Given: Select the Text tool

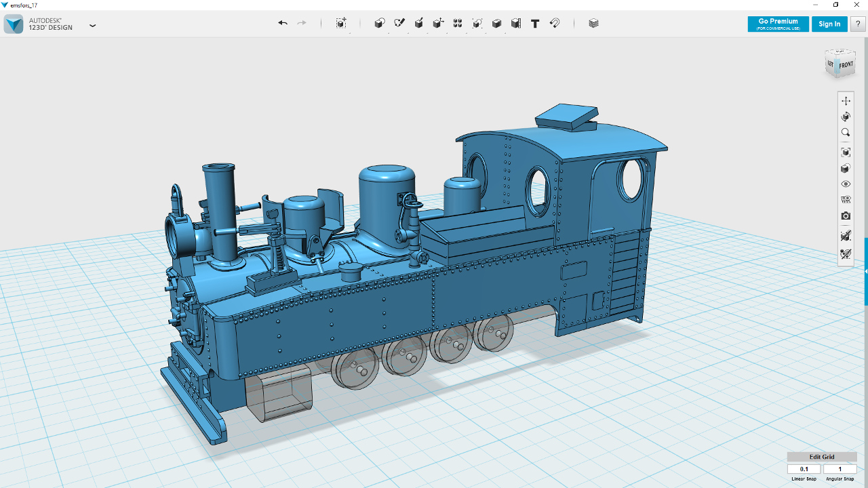Looking at the screenshot, I should pyautogui.click(x=535, y=23).
